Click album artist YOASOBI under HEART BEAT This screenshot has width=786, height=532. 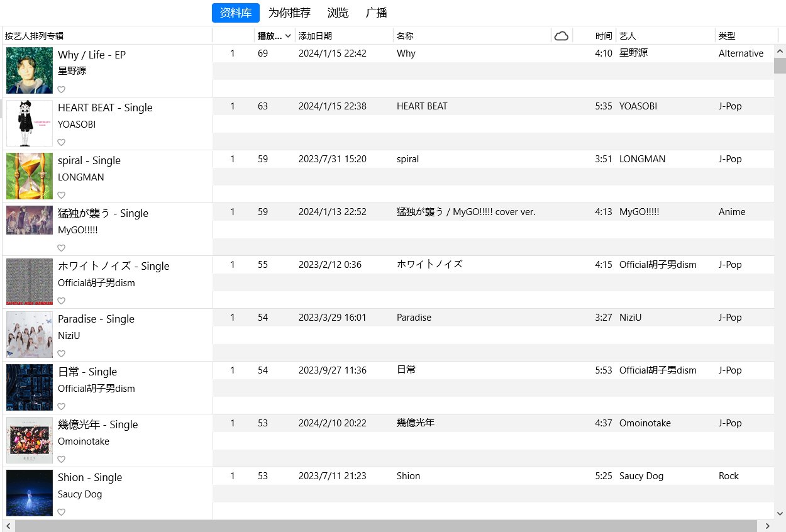77,125
